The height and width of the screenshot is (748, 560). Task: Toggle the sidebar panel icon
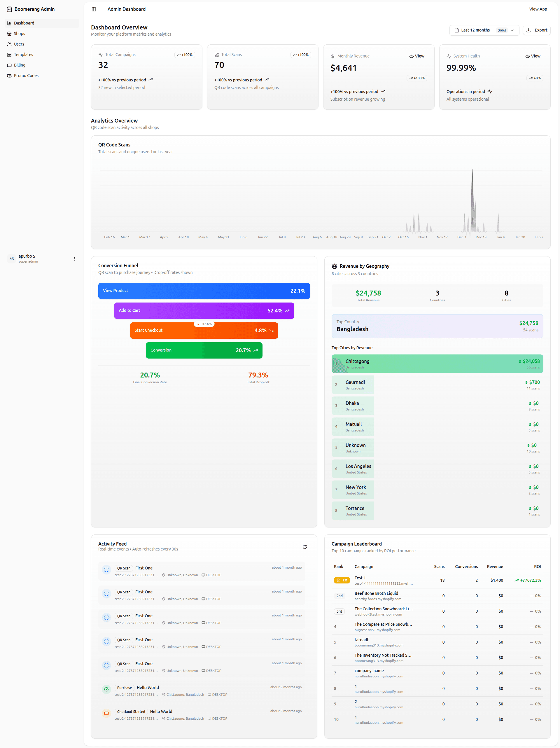(x=94, y=9)
